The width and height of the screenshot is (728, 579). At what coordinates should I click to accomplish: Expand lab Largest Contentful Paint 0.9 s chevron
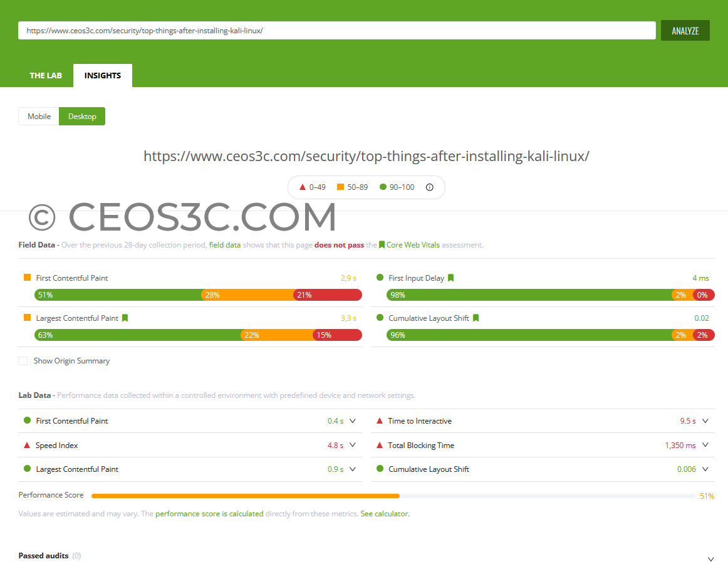(352, 469)
